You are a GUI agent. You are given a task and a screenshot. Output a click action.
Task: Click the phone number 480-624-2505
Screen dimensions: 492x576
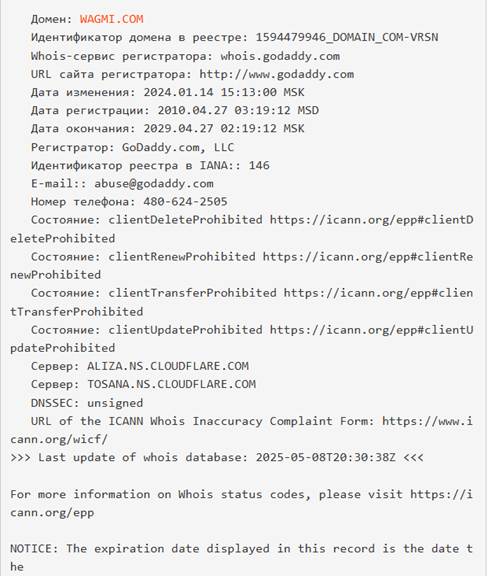pos(185,202)
